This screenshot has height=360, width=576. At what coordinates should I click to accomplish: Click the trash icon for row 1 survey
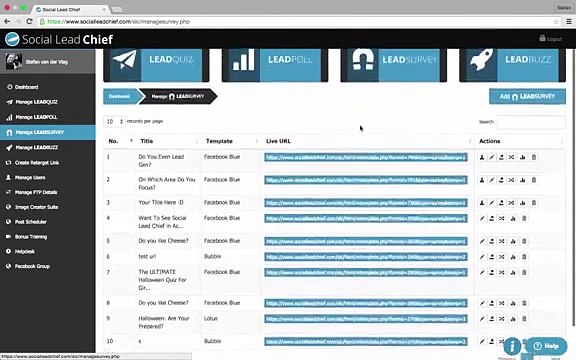(x=534, y=157)
